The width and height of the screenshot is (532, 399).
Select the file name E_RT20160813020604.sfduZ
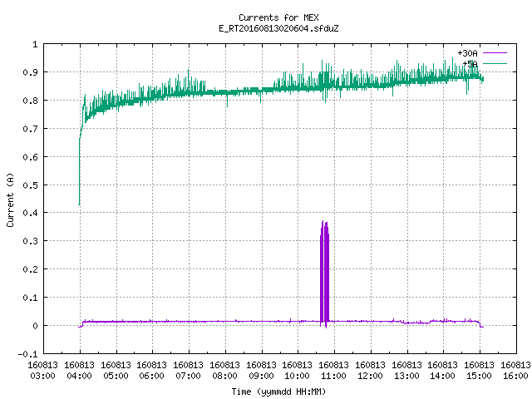pyautogui.click(x=278, y=28)
